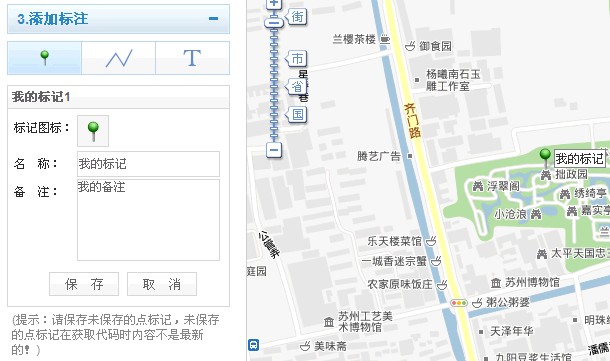Image resolution: width=610 pixels, height=361 pixels.
Task: Select the T text annotation tool
Action: (x=192, y=58)
